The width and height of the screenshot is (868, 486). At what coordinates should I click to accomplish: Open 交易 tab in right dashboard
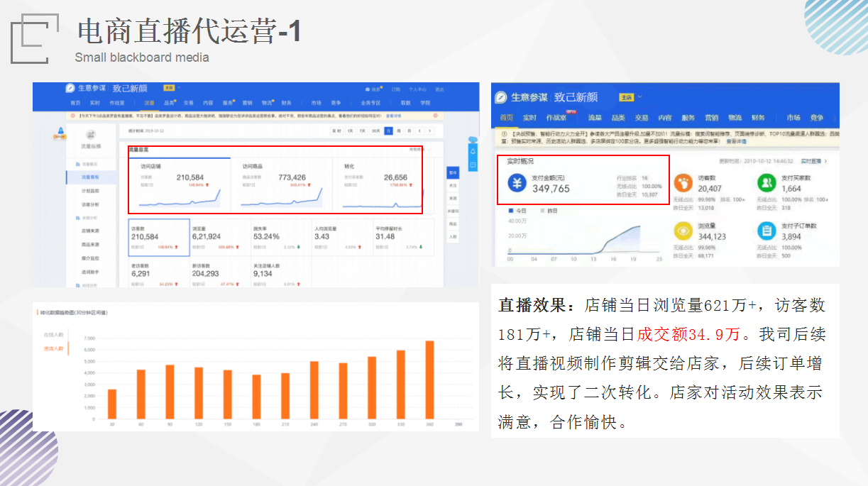(642, 118)
